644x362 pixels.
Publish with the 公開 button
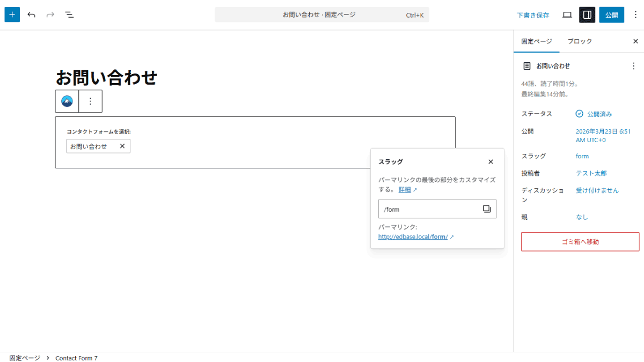[x=611, y=14]
